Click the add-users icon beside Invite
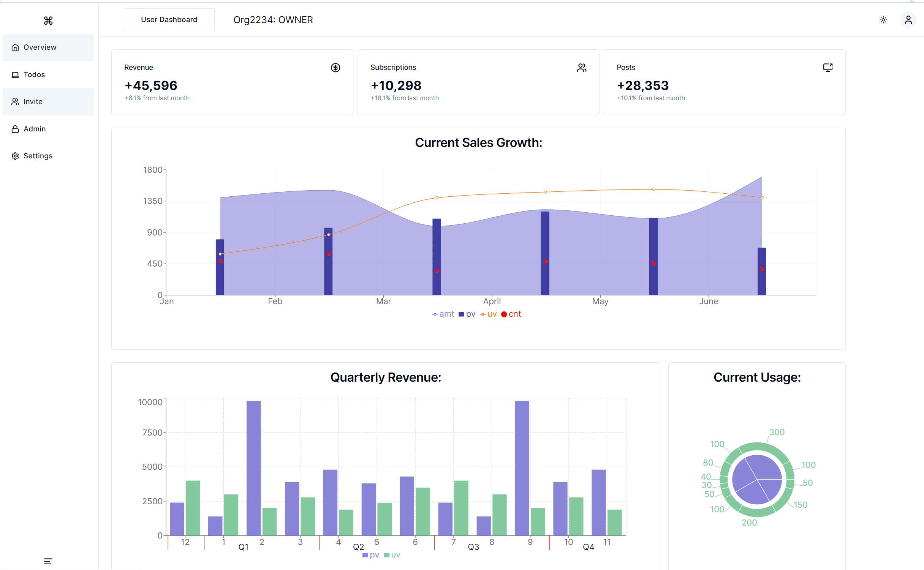This screenshot has height=570, width=924. point(15,101)
